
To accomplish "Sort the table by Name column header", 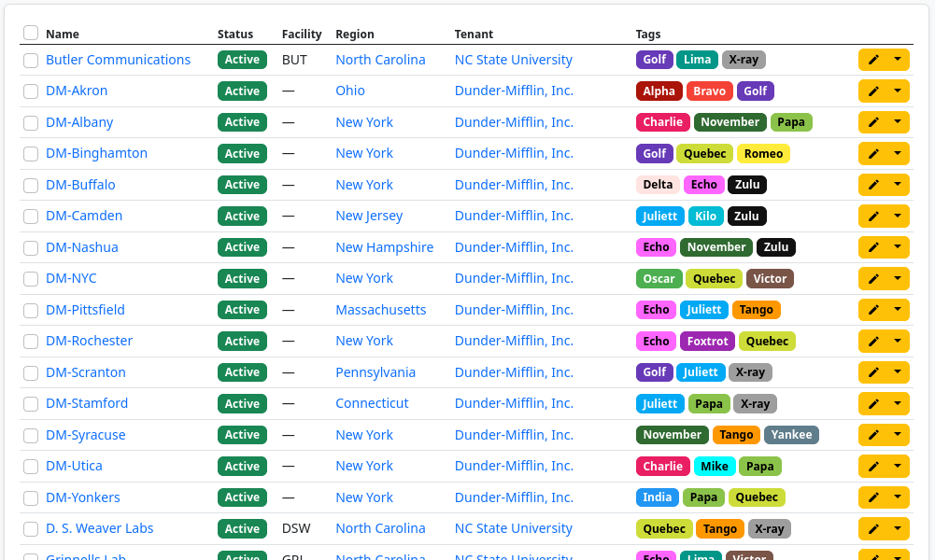I will [x=63, y=34].
